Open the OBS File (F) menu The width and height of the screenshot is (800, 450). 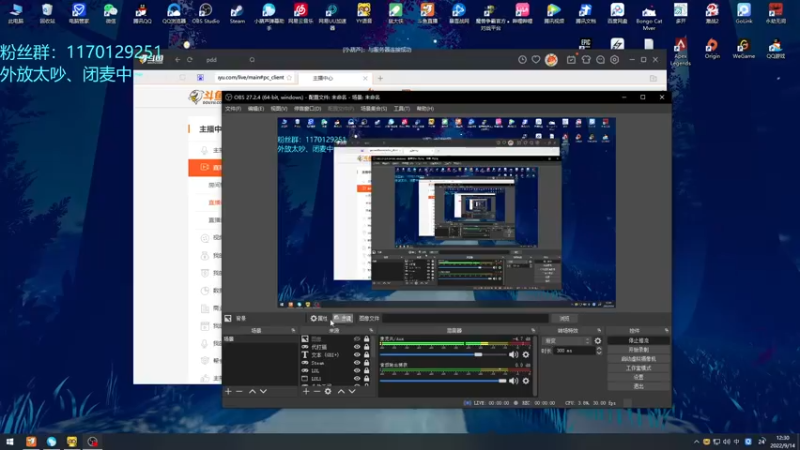point(233,109)
